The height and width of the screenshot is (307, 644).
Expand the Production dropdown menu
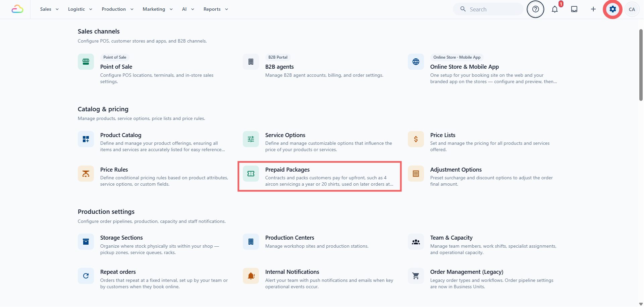pyautogui.click(x=117, y=9)
